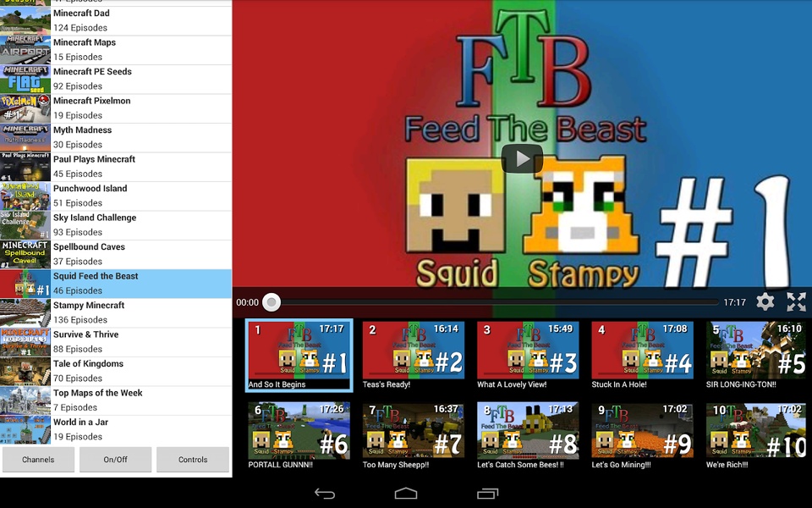Select episode 2 Teas's Ready!
Viewport: 812px width, 508px height.
[x=414, y=356]
